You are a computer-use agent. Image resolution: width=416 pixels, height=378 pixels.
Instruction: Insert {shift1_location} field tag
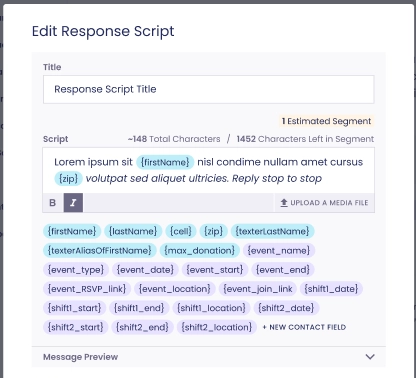point(211,308)
